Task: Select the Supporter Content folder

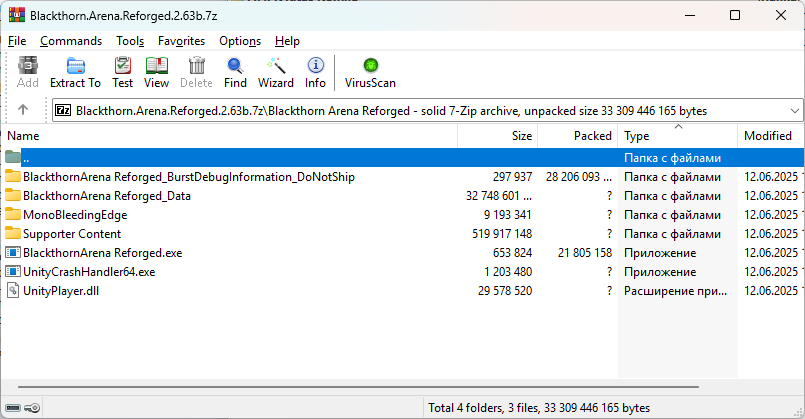Action: [x=72, y=234]
